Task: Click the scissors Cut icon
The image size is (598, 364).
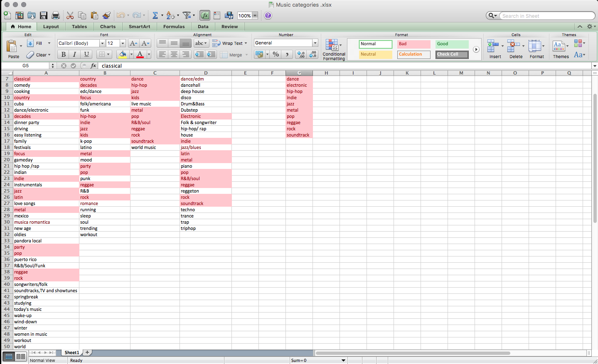Action: coord(70,15)
